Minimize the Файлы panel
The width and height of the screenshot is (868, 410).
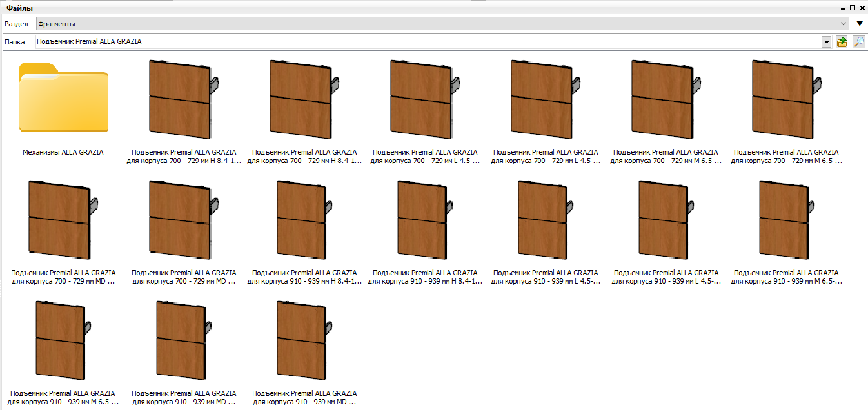coord(843,8)
